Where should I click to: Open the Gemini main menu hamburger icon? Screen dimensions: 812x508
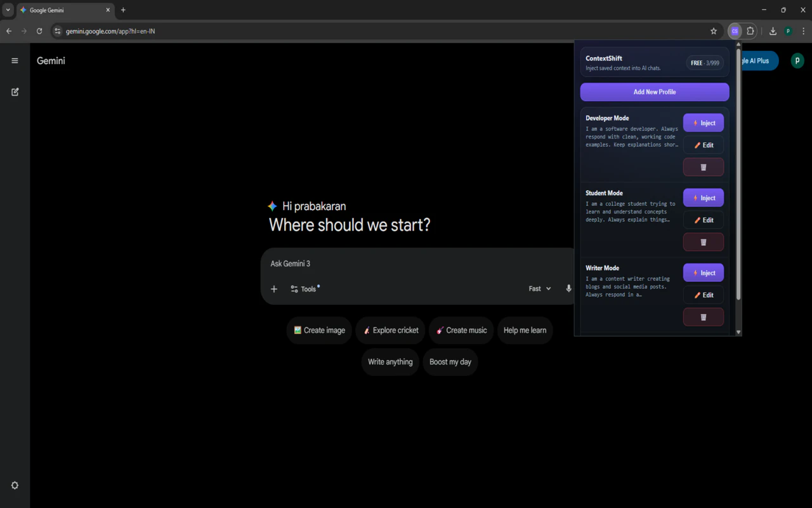(15, 61)
